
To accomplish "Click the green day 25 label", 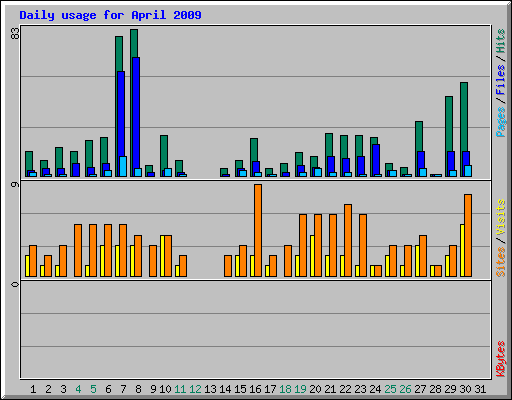I will (390, 389).
